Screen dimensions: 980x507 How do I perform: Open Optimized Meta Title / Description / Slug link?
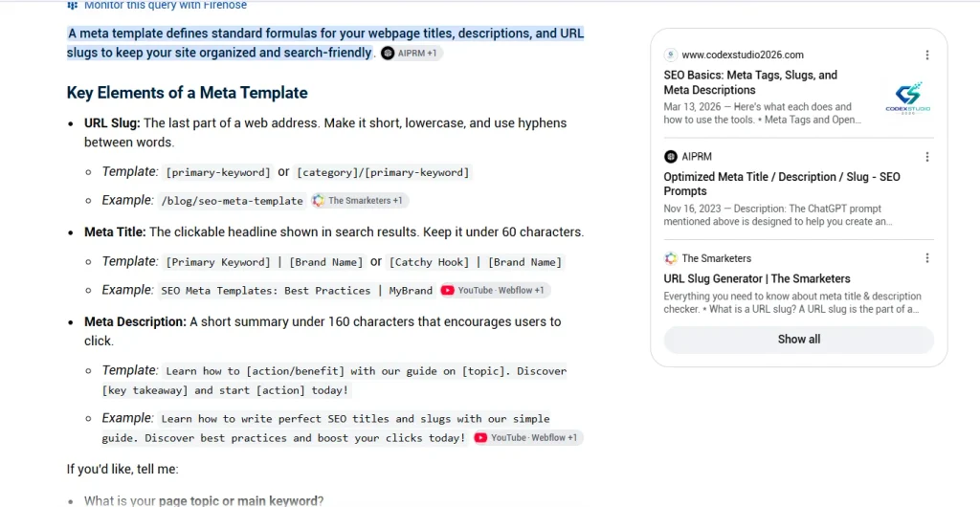782,185
